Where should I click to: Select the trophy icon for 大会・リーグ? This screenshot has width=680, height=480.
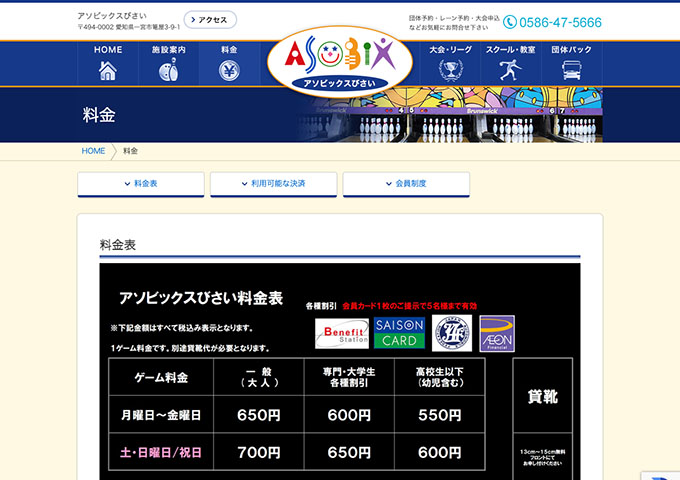pos(451,70)
